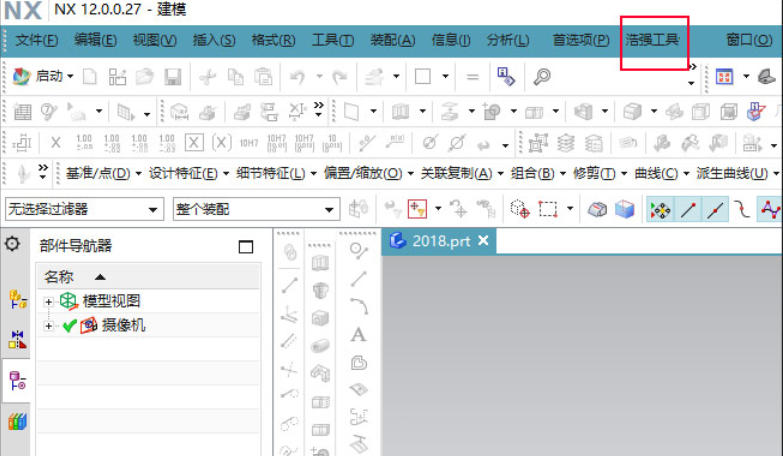Open the 无选择过滤器 selection filter combo box
The image size is (783, 456).
84,209
